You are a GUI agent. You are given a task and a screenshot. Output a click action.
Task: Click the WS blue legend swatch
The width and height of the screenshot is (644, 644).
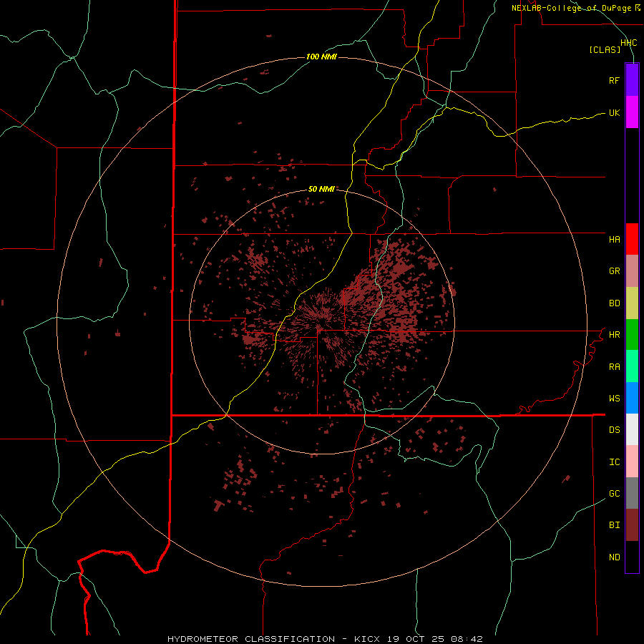pyautogui.click(x=632, y=398)
